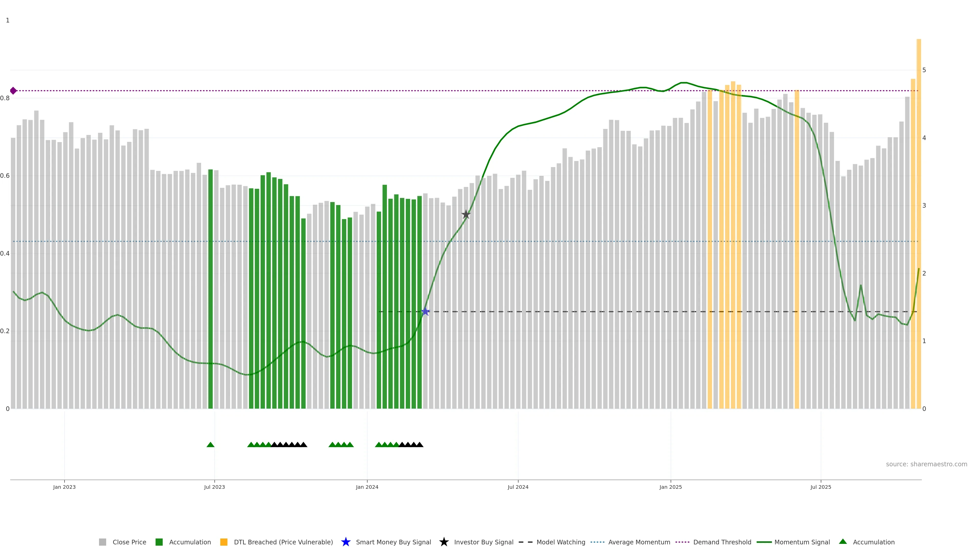Click the green Momentum Signal line legend icon

pos(764,542)
